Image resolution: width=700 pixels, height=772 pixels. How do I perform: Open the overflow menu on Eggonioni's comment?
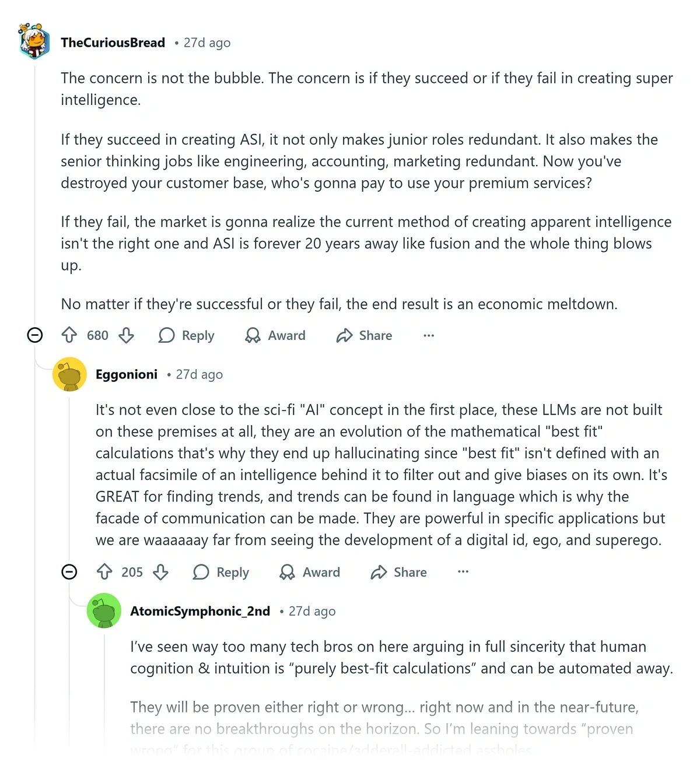pyautogui.click(x=463, y=572)
